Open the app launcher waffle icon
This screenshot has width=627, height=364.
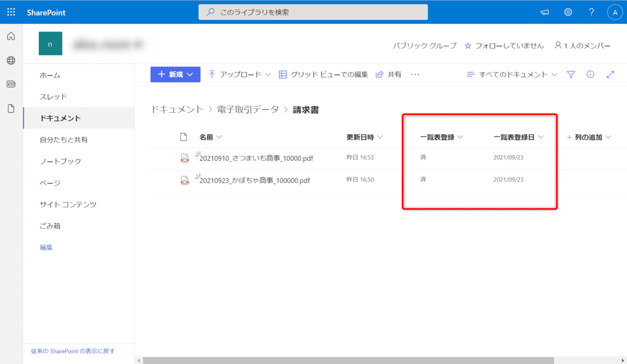coord(10,11)
